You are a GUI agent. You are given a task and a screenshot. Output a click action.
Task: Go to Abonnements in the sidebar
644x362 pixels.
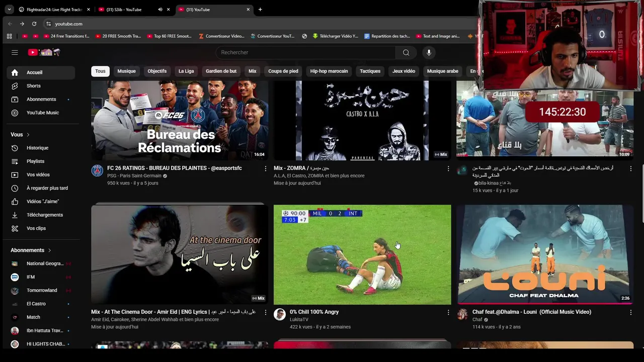point(41,99)
